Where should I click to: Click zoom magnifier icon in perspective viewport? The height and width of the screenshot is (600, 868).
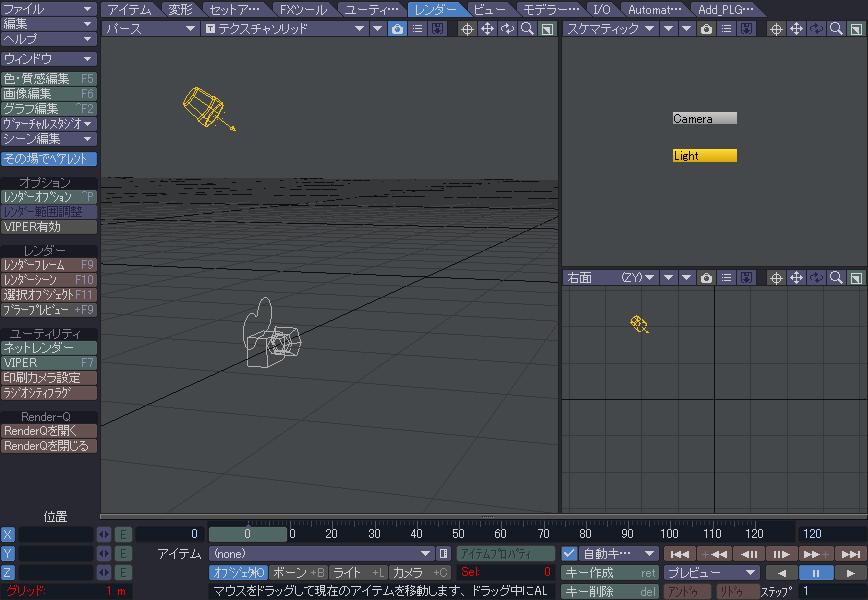coord(527,29)
